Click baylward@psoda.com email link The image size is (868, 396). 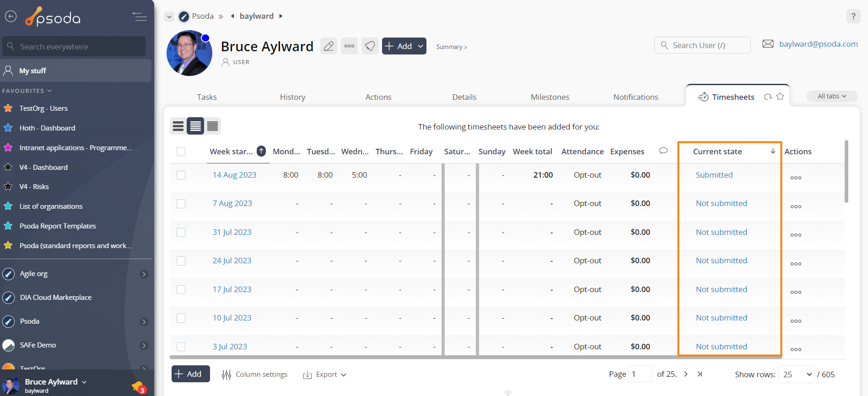click(x=819, y=44)
